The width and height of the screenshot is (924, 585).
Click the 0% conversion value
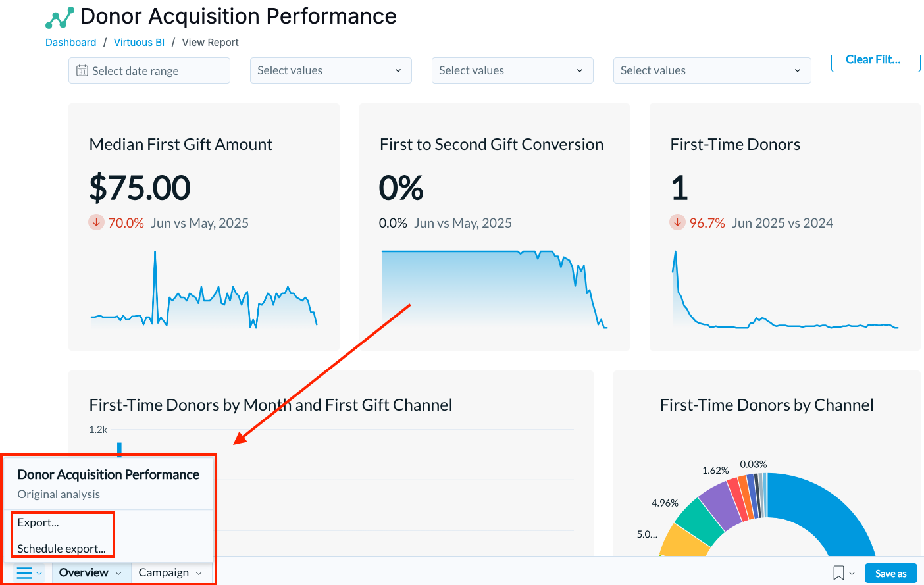click(x=401, y=188)
